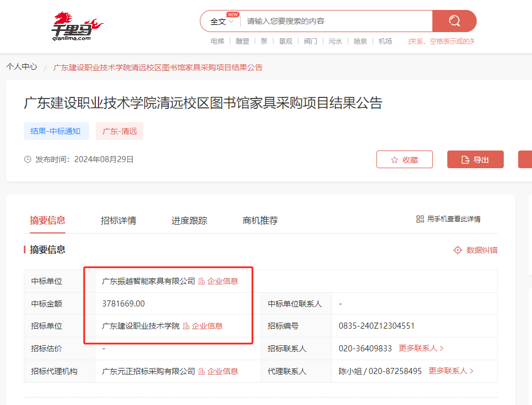This screenshot has height=405, width=532.
Task: Click building icon next to 广东建设职业技术学院
Action: 186,326
